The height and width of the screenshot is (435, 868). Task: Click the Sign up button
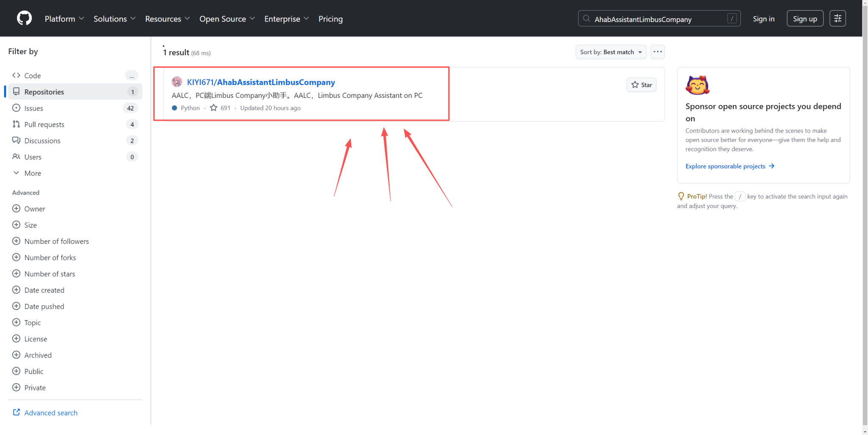coord(804,19)
